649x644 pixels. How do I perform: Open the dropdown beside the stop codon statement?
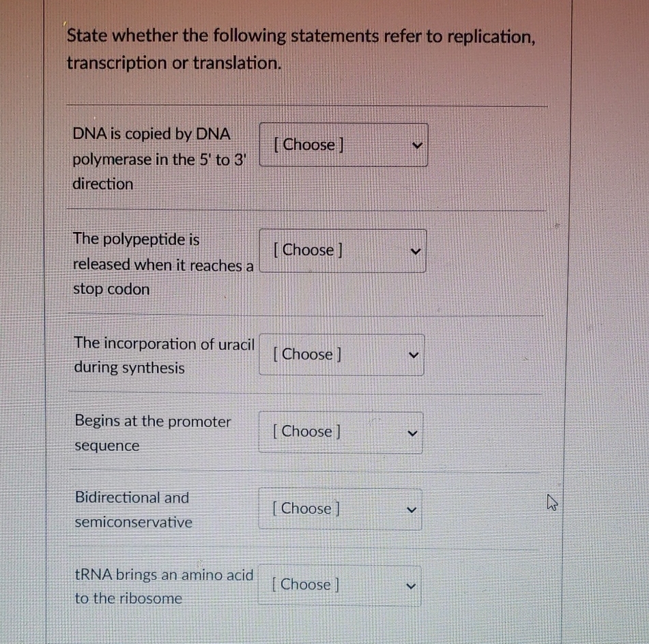tap(341, 250)
